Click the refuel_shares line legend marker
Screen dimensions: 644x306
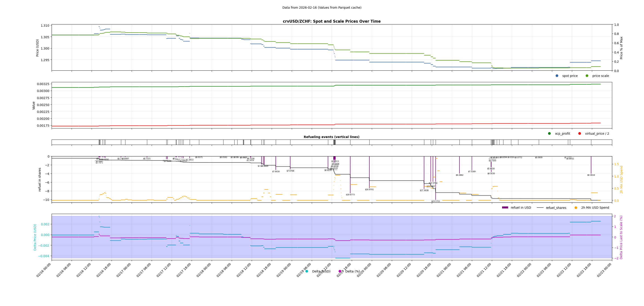click(x=540, y=208)
